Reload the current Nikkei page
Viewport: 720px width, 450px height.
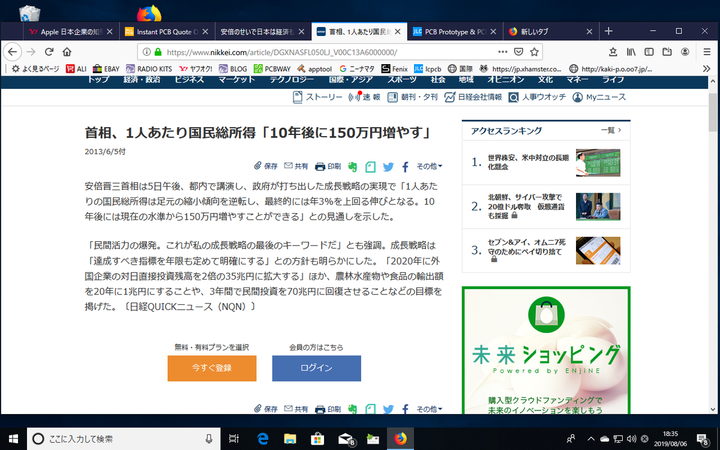click(x=49, y=51)
